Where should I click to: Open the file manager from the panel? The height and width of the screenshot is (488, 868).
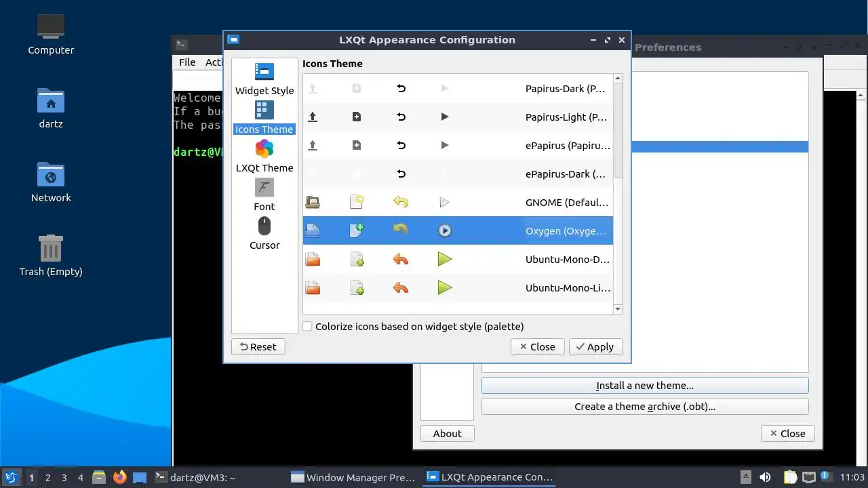click(x=100, y=477)
